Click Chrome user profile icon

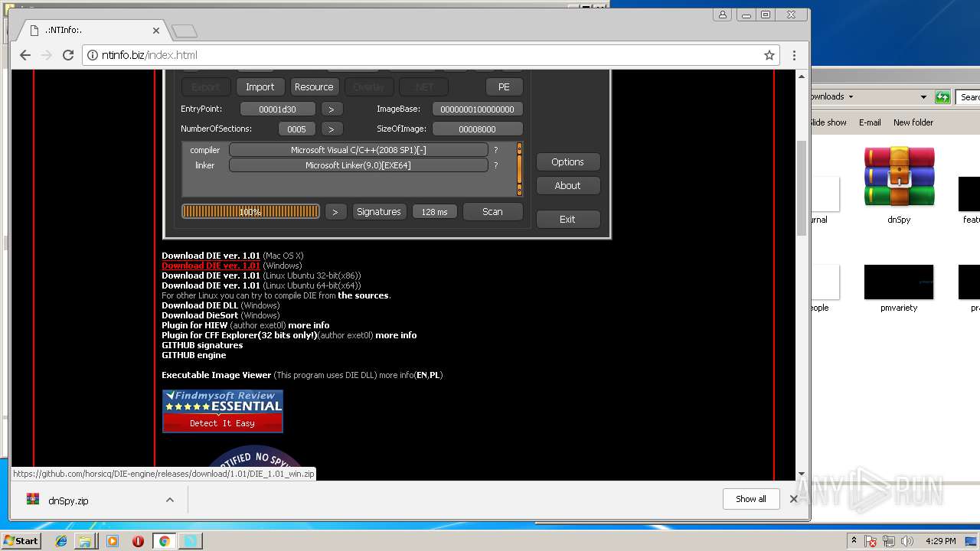click(x=722, y=15)
